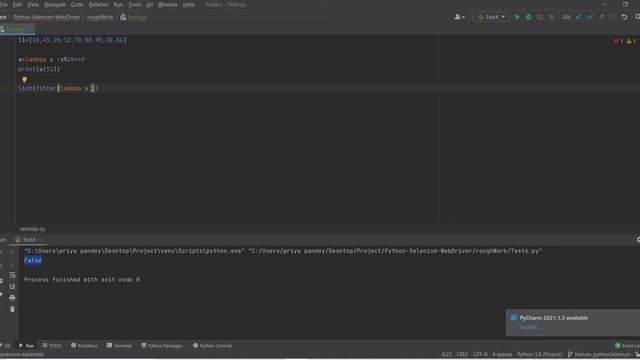
Task: Click Python-Selenium-WebDriver breadcrumb
Action: click(47, 17)
